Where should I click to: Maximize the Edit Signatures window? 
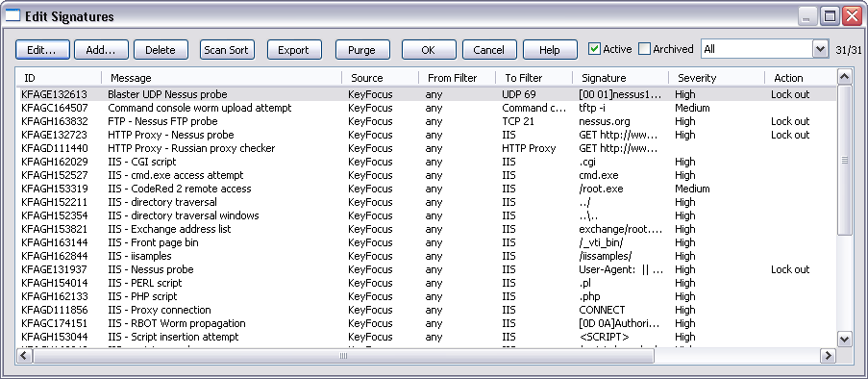[x=830, y=16]
